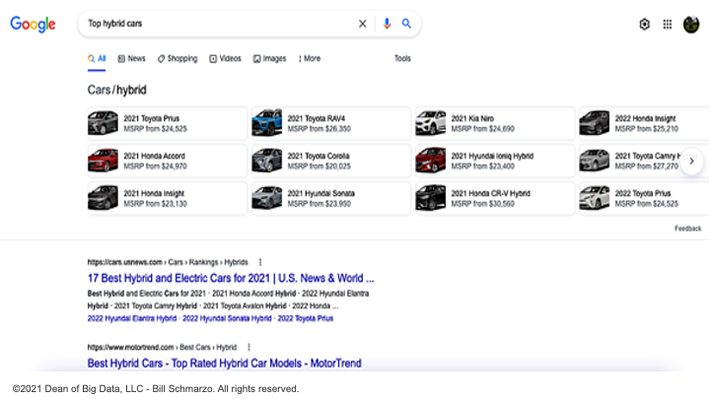The image size is (710, 399).
Task: Click the Google logo
Action: coord(33,24)
